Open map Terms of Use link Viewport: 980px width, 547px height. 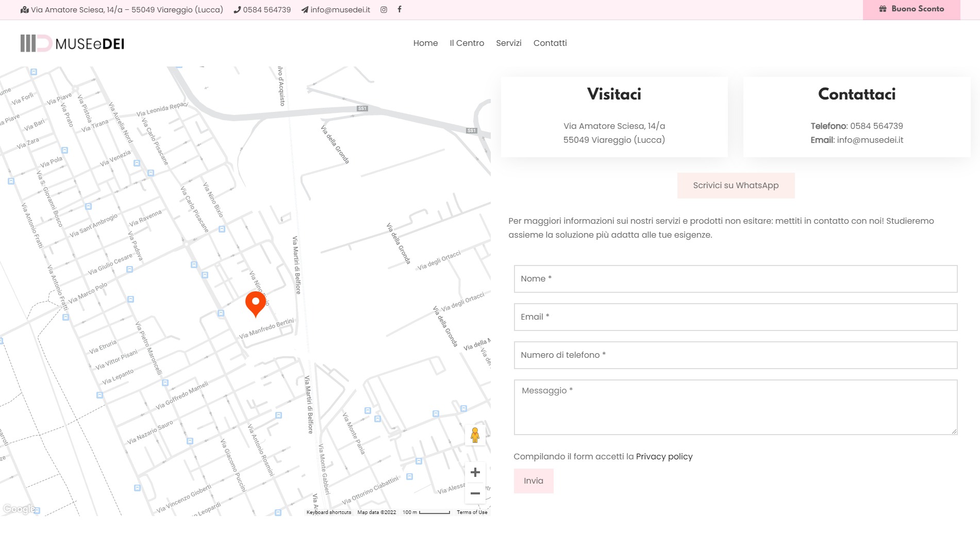[x=472, y=512]
